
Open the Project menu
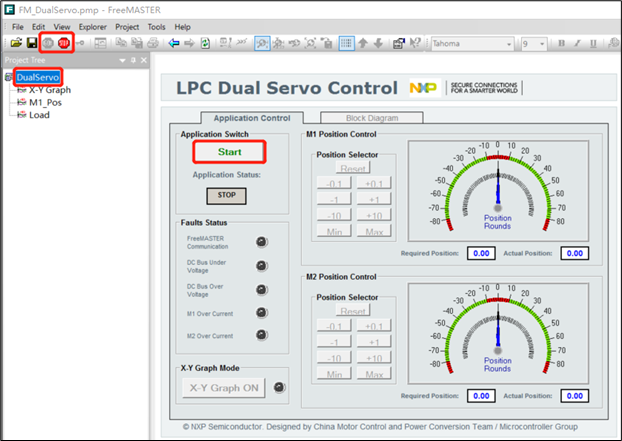click(127, 27)
